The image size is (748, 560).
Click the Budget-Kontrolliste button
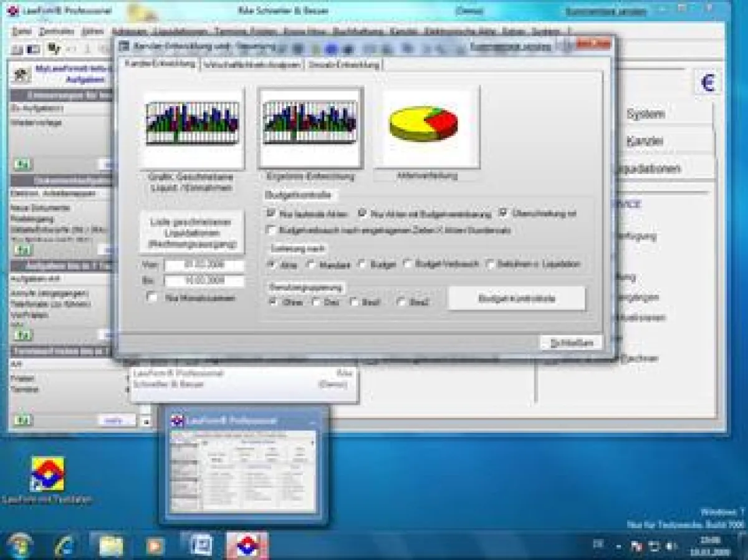tap(515, 298)
